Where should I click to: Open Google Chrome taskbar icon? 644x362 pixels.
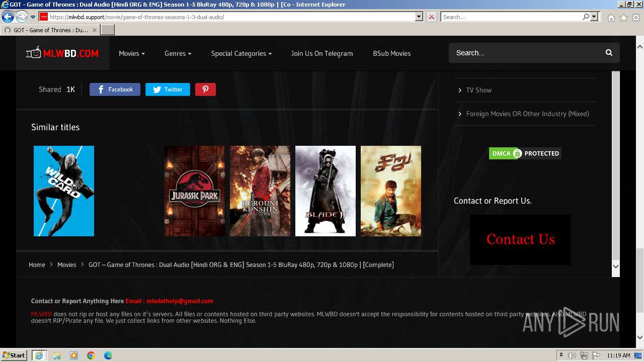pos(91,355)
